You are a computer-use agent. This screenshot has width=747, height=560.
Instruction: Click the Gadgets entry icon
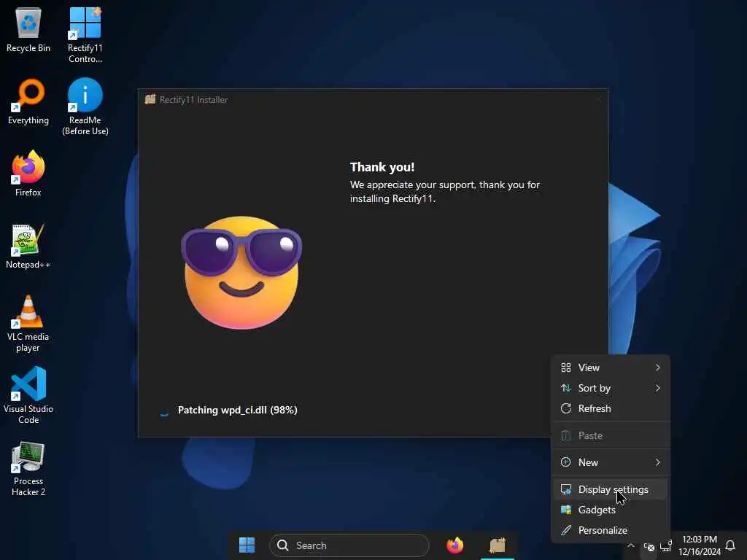point(566,510)
